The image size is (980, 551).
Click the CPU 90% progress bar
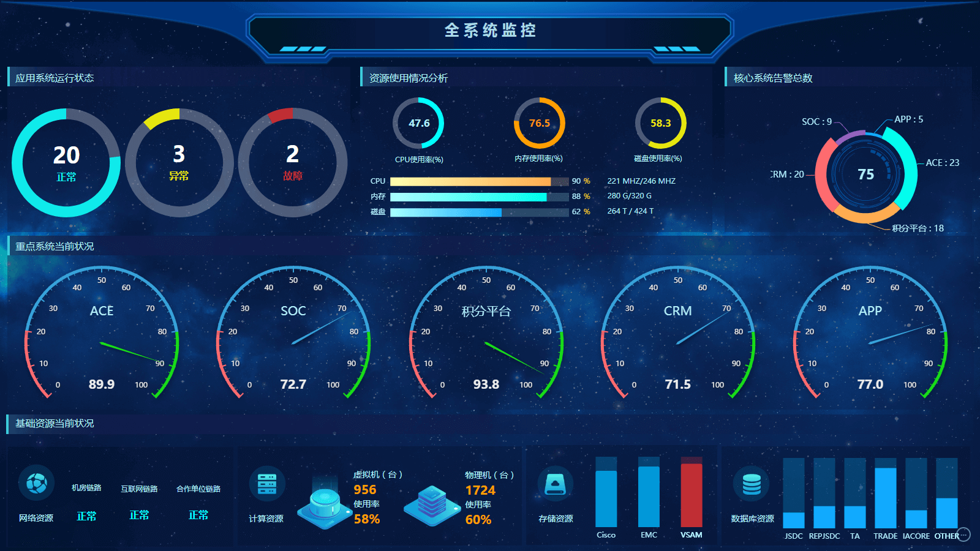click(x=479, y=181)
